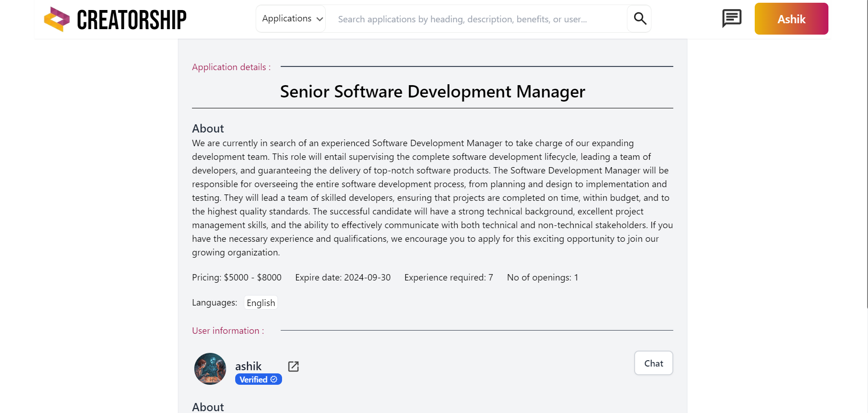The image size is (868, 413).
Task: Open the Applications search category dropdown
Action: tap(291, 19)
